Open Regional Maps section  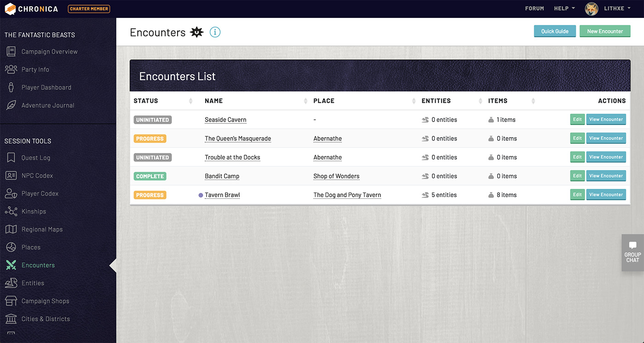(42, 230)
